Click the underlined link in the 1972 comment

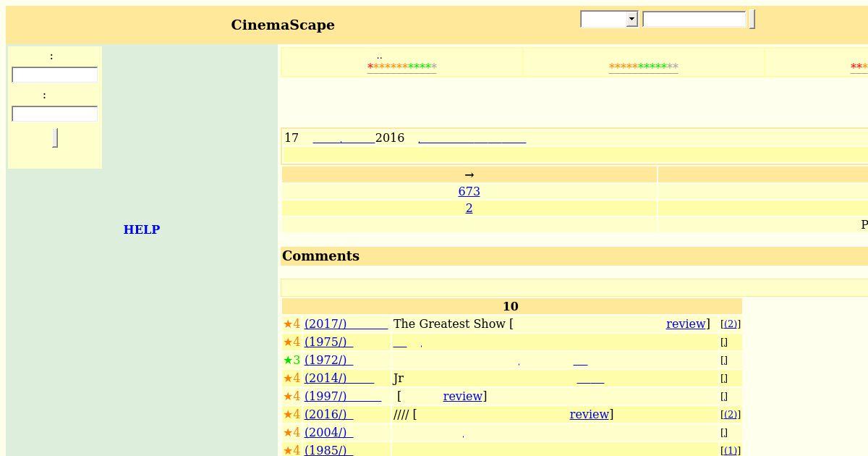580,360
